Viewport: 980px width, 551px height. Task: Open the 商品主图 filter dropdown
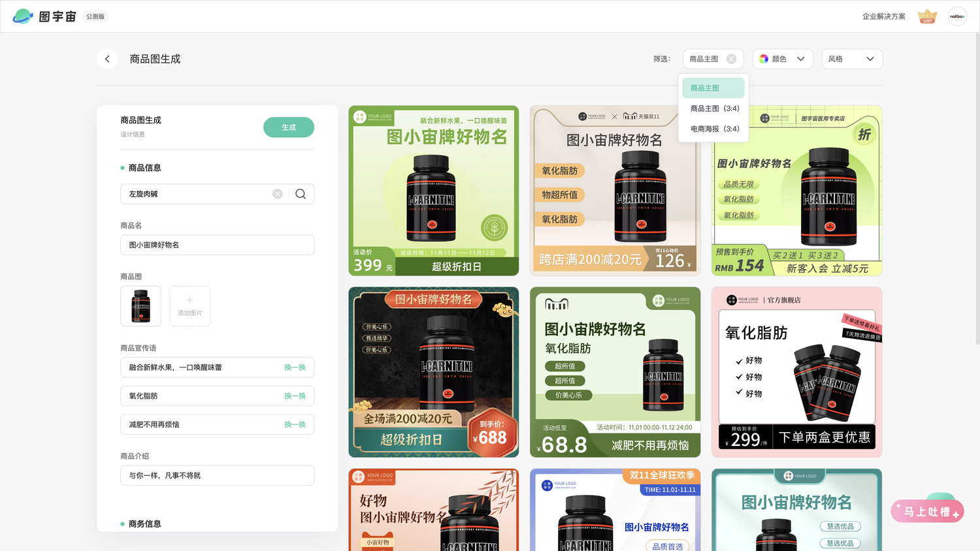(713, 59)
